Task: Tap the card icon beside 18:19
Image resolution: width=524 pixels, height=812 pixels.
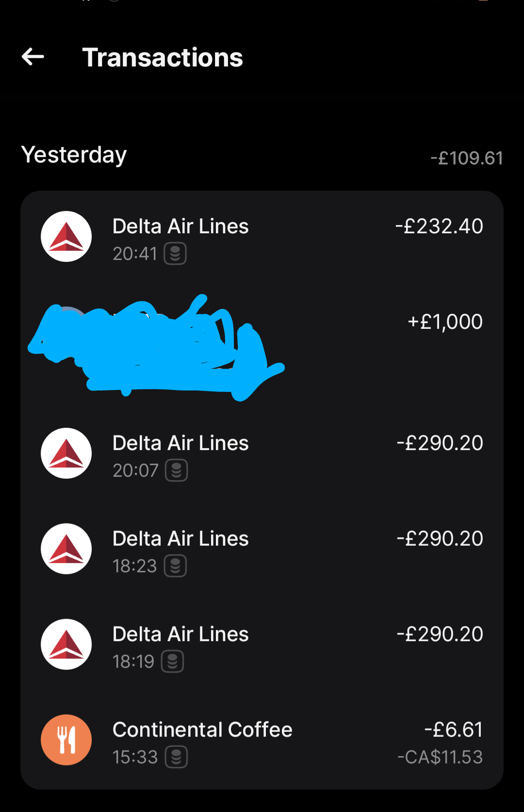Action: [x=172, y=662]
